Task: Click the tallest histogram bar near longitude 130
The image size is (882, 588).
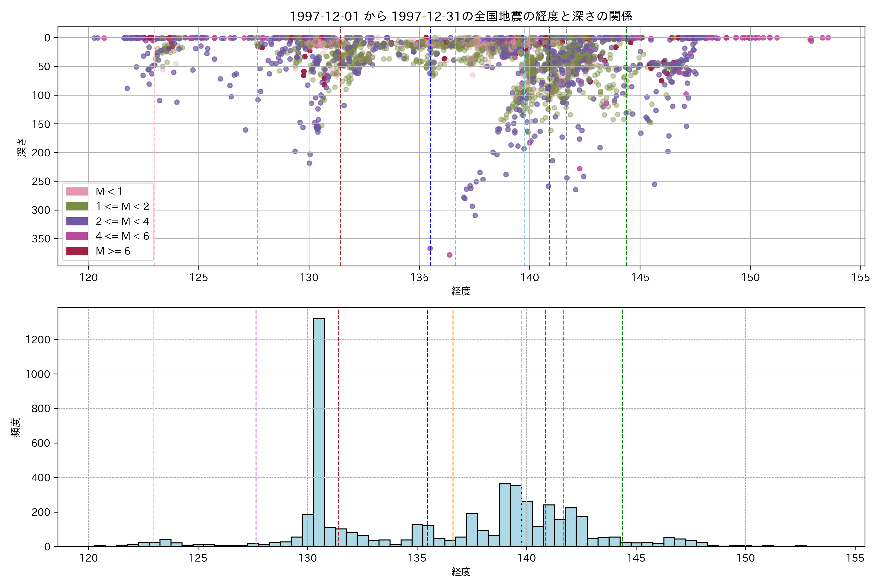Action: pos(319,431)
